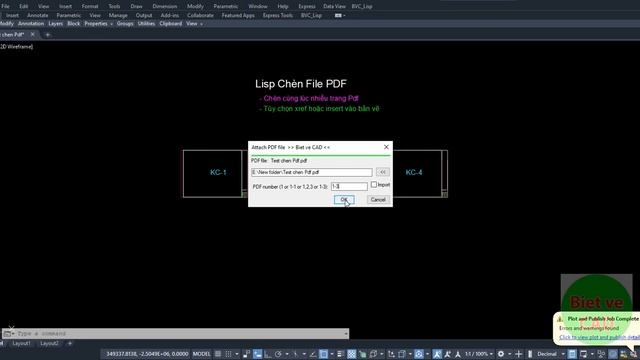This screenshot has width=640, height=360.
Task: Open the Express menu
Action: pyautogui.click(x=307, y=6)
